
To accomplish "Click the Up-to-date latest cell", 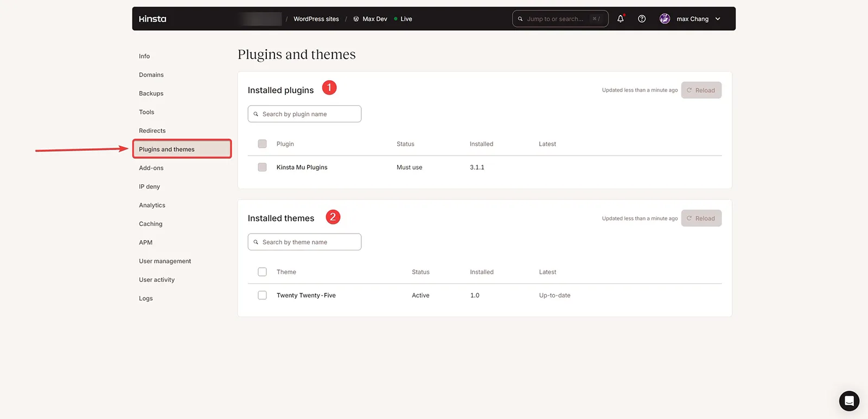I will (x=555, y=295).
